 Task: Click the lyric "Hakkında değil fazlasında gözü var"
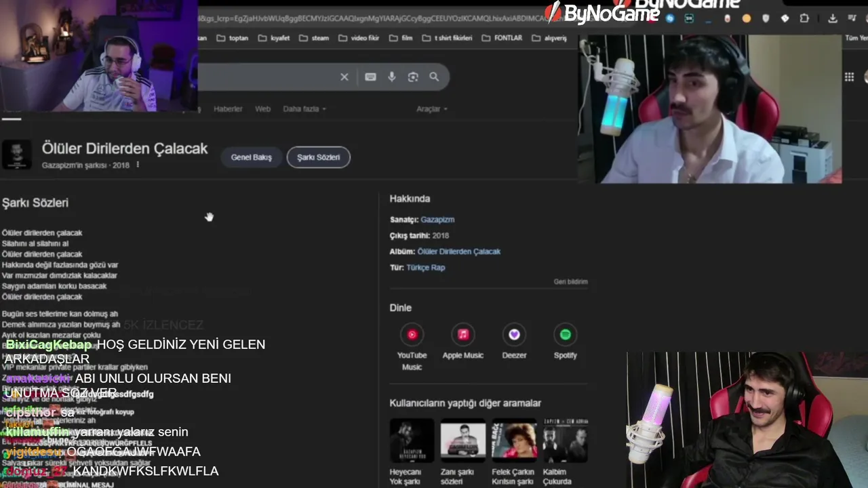(60, 265)
